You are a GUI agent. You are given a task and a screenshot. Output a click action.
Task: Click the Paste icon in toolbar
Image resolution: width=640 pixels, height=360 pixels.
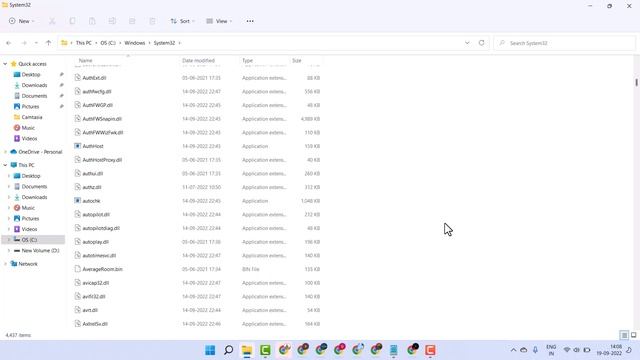click(x=92, y=21)
